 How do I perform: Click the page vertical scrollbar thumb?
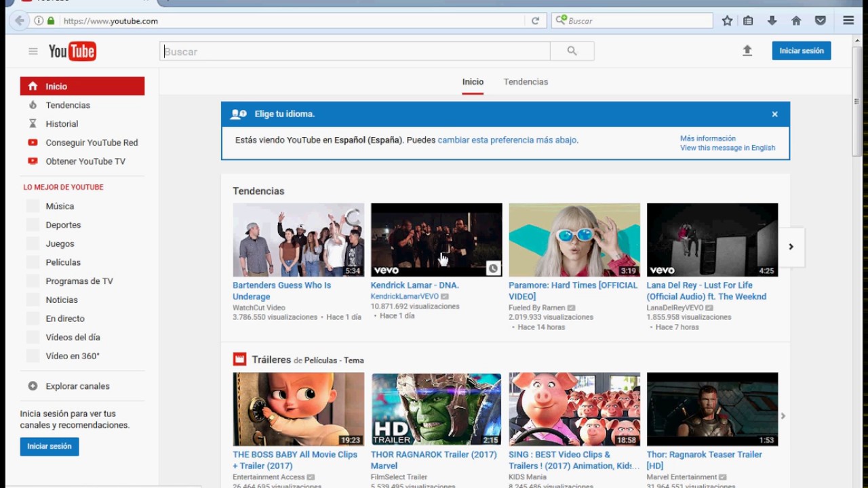(x=856, y=102)
